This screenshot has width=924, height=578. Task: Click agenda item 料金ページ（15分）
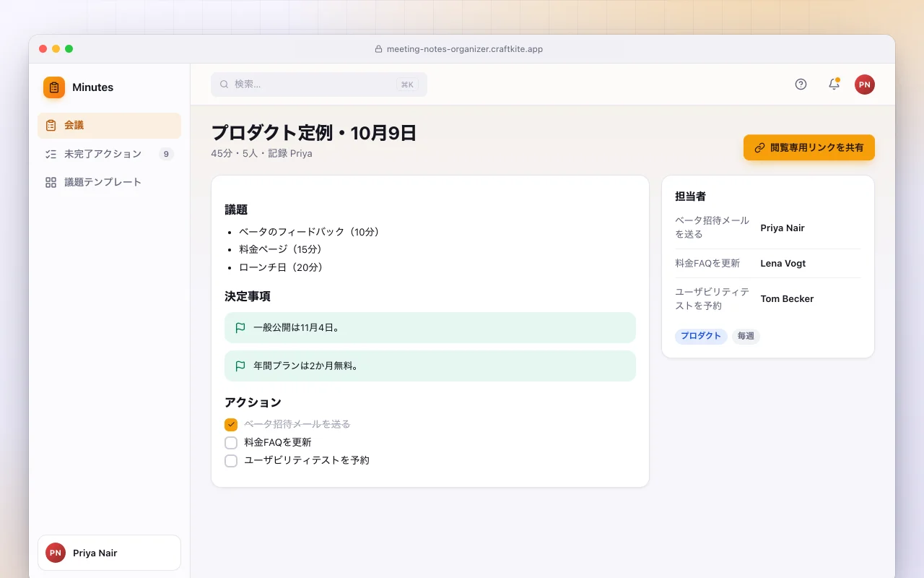(x=282, y=249)
